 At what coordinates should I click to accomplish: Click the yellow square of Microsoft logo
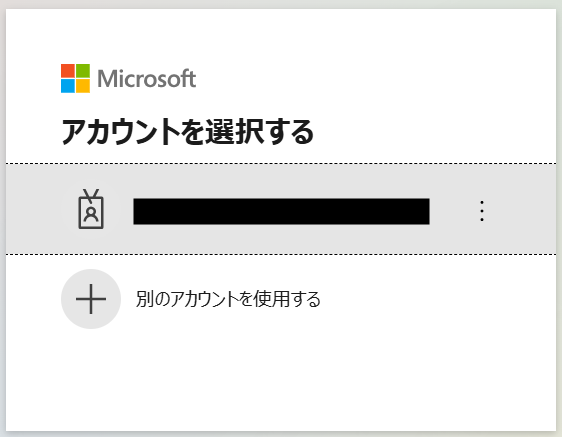(83, 86)
